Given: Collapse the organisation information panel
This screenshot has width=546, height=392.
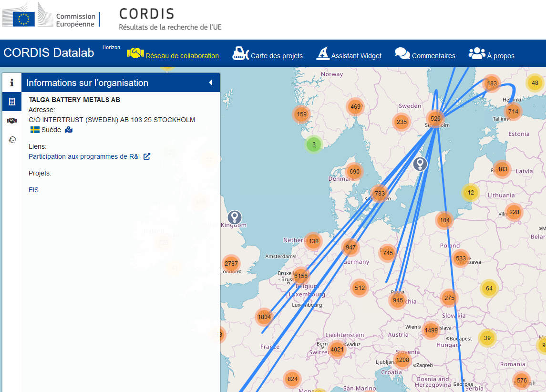Looking at the screenshot, I should pyautogui.click(x=210, y=83).
